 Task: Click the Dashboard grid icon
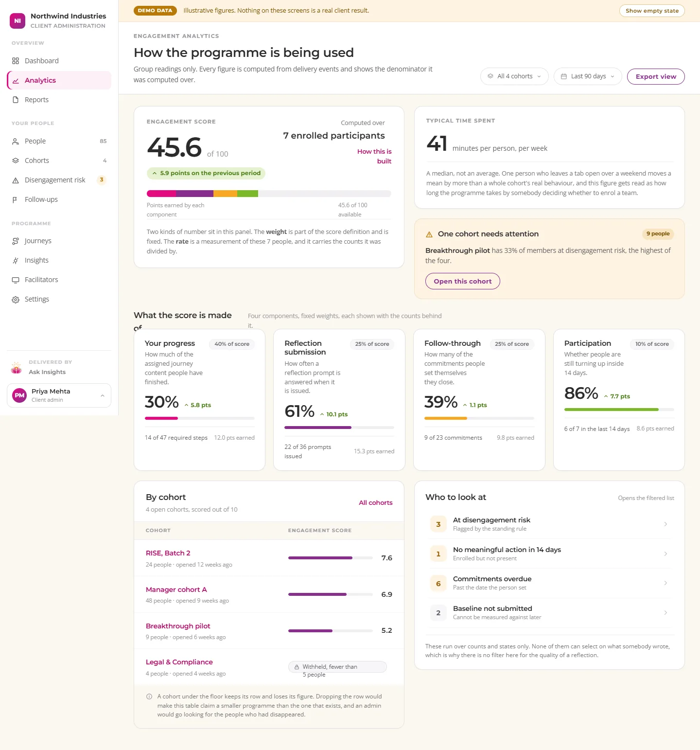click(16, 61)
